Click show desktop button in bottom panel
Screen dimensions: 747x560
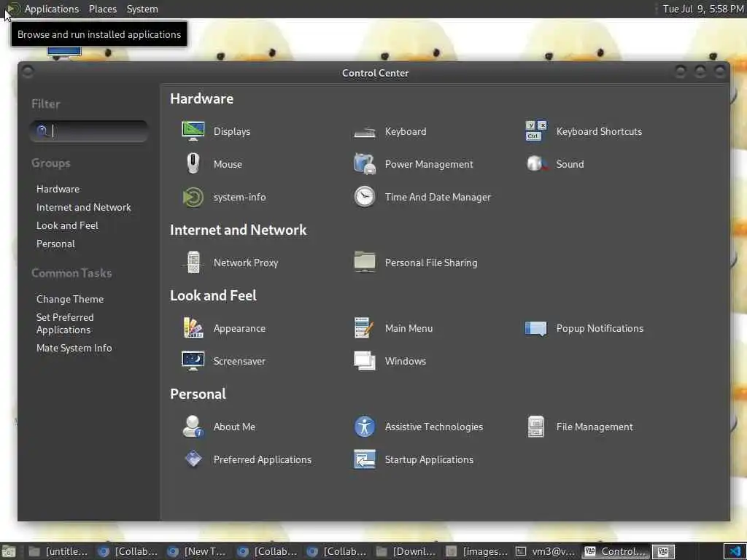click(9, 551)
